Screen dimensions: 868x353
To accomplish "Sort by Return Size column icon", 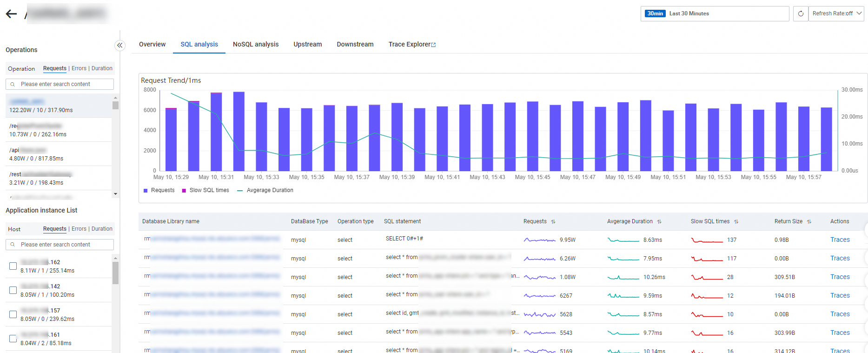I will [x=809, y=222].
